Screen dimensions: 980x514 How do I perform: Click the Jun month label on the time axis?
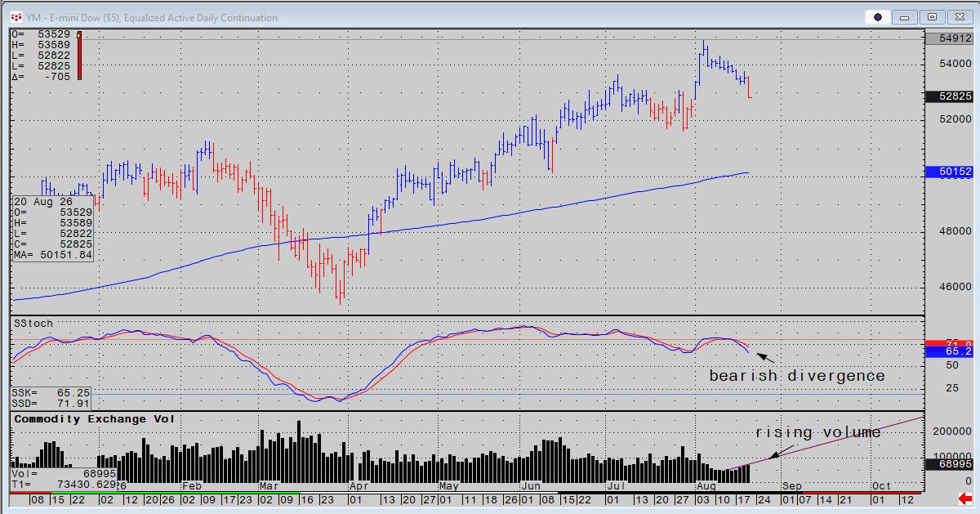click(530, 485)
